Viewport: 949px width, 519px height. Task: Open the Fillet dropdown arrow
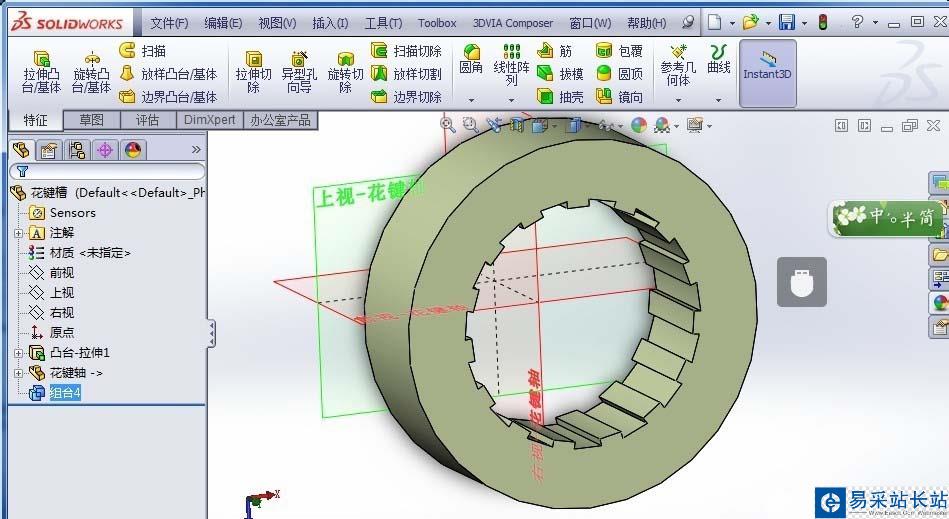(x=471, y=100)
